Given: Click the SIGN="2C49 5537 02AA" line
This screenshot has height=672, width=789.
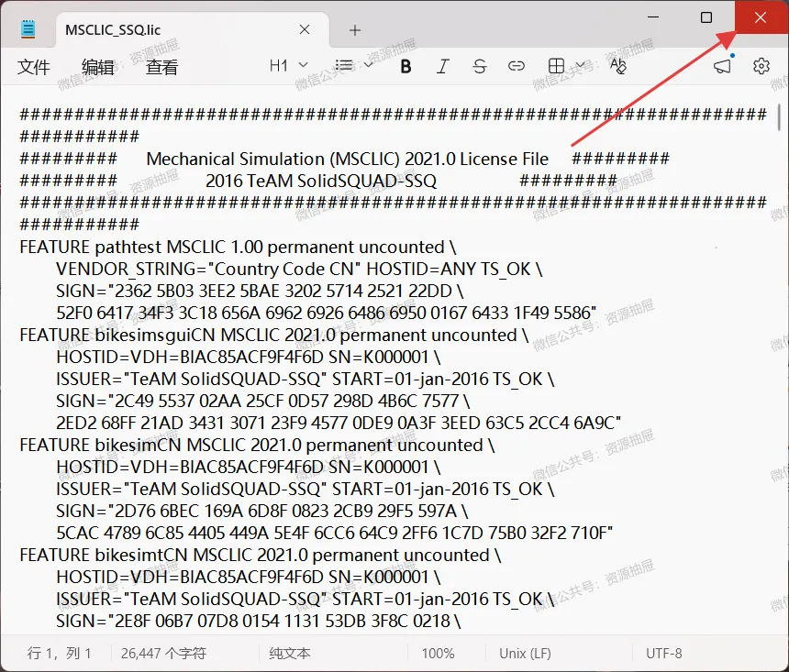Looking at the screenshot, I should (262, 401).
